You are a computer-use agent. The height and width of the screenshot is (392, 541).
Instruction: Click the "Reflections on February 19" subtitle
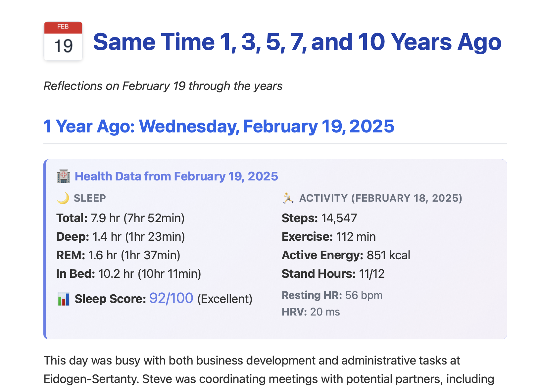163,86
